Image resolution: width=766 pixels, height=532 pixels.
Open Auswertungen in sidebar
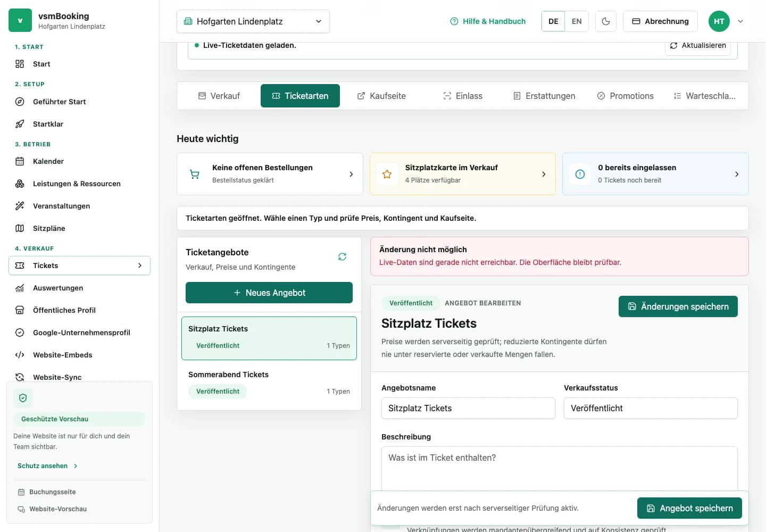pyautogui.click(x=79, y=288)
